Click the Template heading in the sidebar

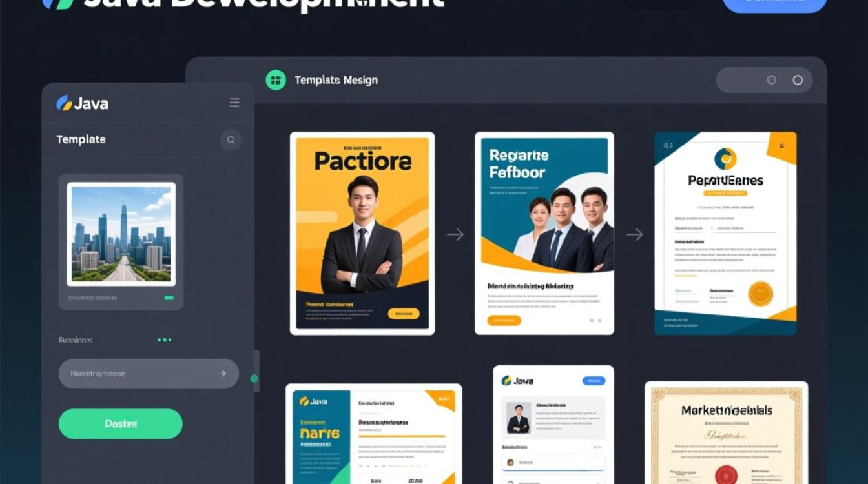81,139
